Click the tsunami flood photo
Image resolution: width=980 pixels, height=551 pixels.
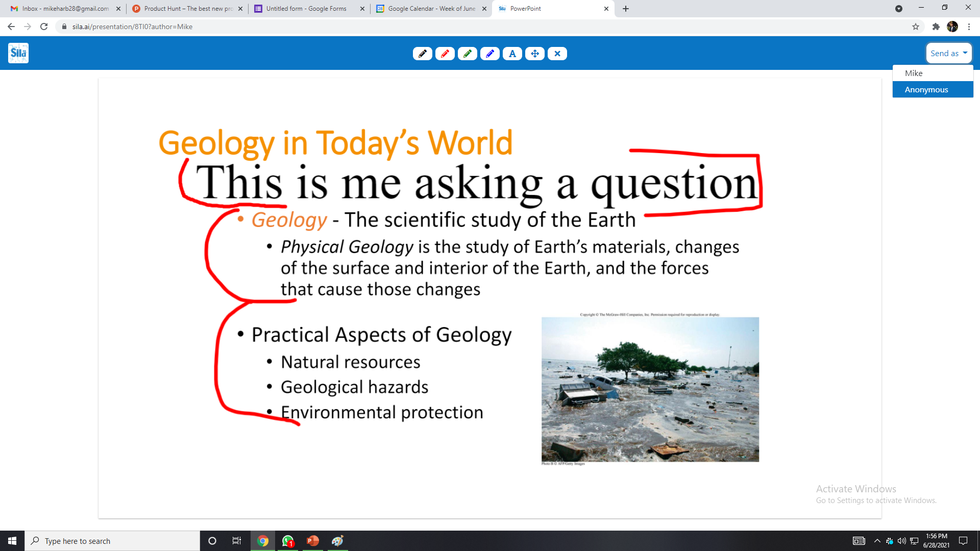pyautogui.click(x=650, y=389)
